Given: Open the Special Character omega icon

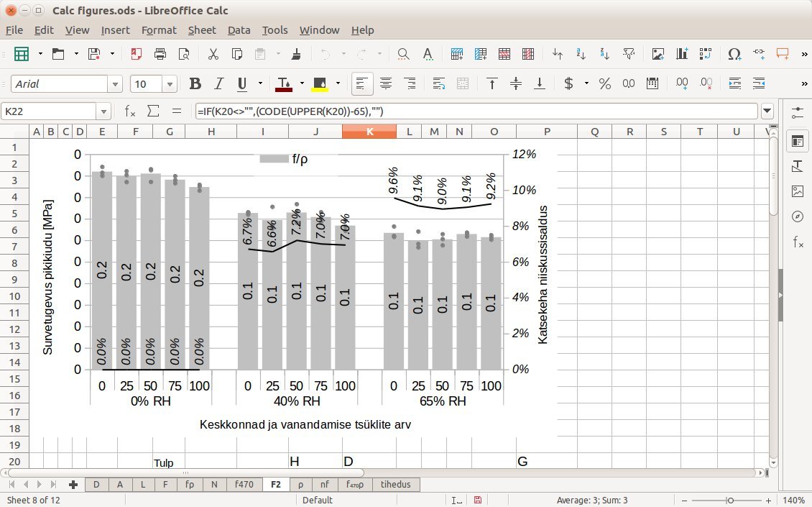Looking at the screenshot, I should point(734,54).
